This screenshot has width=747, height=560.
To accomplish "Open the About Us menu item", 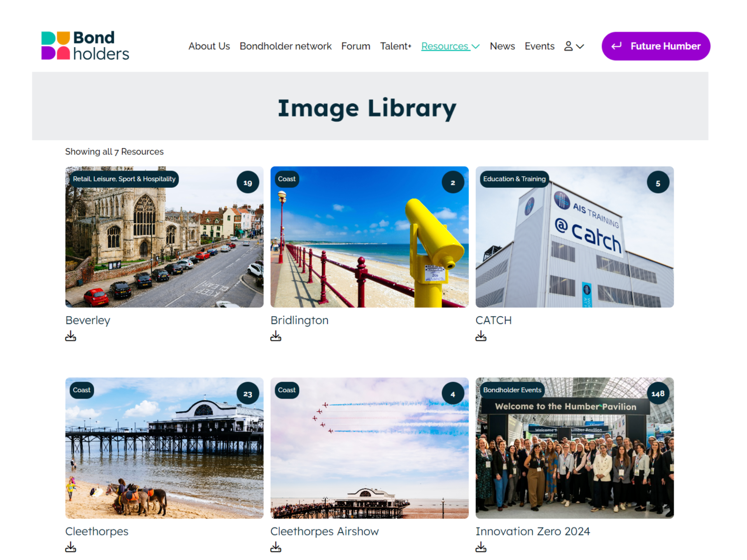I will 209,46.
